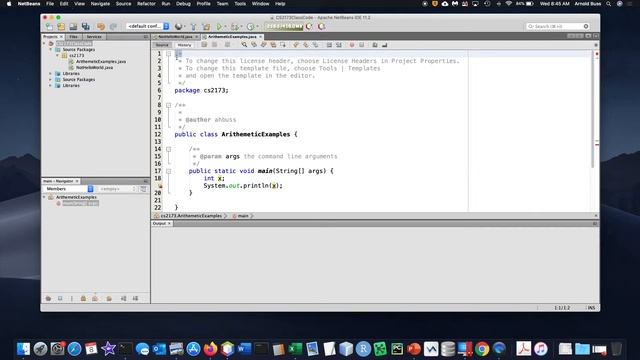Open the Source menu in menu bar
The width and height of the screenshot is (640, 360).
click(123, 4)
